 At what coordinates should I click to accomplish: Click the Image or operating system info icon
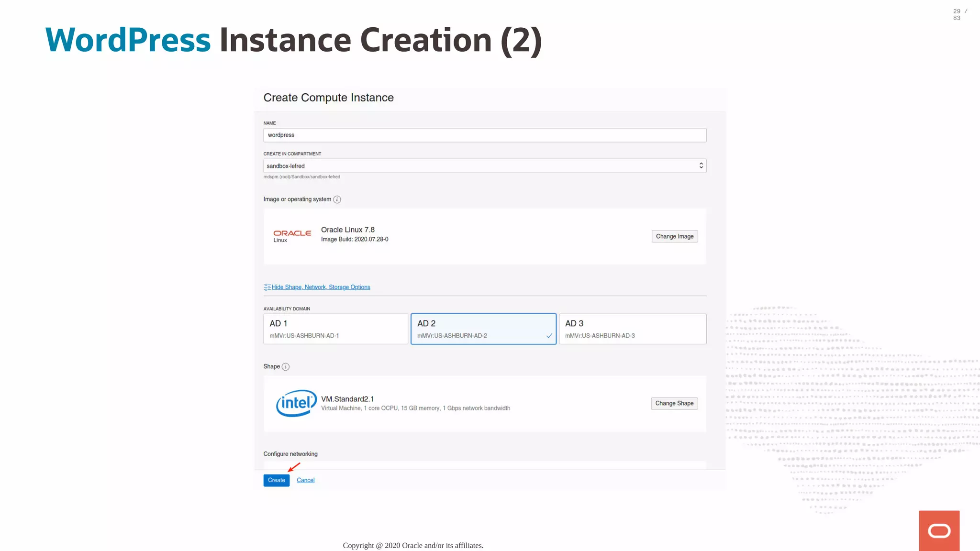tap(337, 199)
